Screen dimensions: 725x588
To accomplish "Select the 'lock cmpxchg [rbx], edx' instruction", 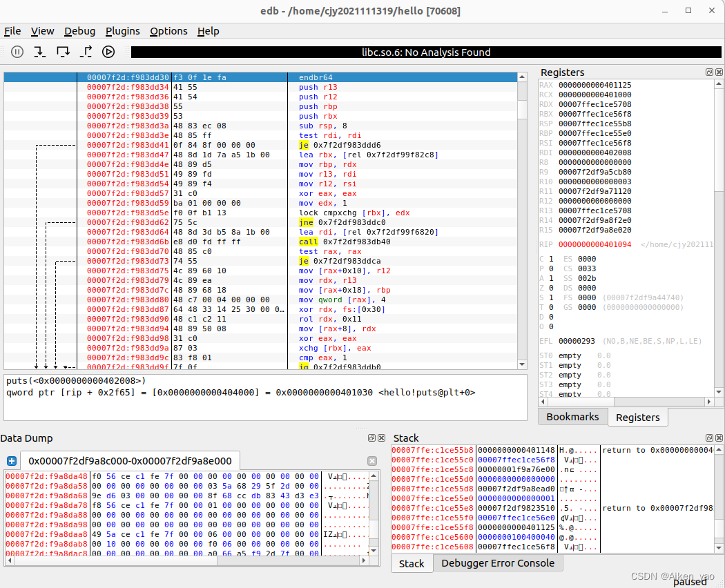I will point(354,213).
